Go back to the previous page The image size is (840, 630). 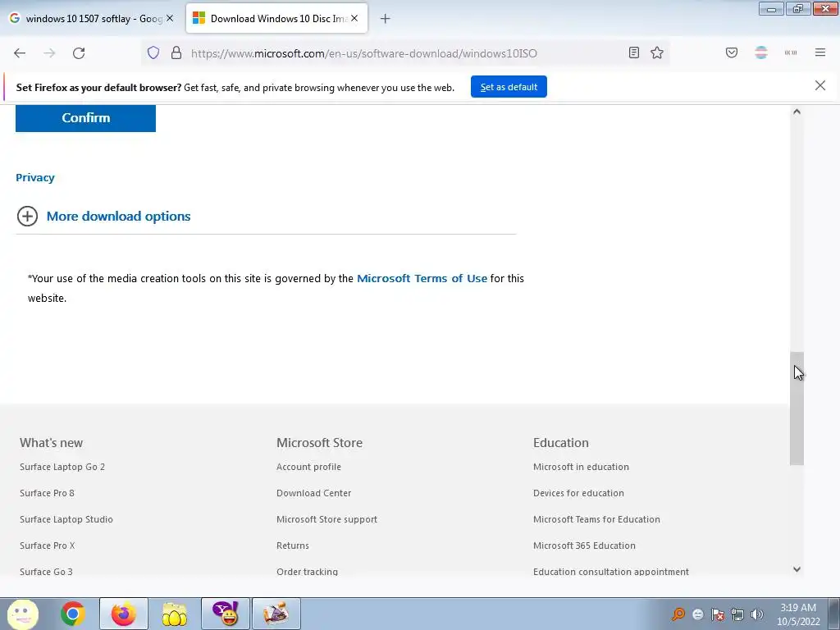[20, 53]
